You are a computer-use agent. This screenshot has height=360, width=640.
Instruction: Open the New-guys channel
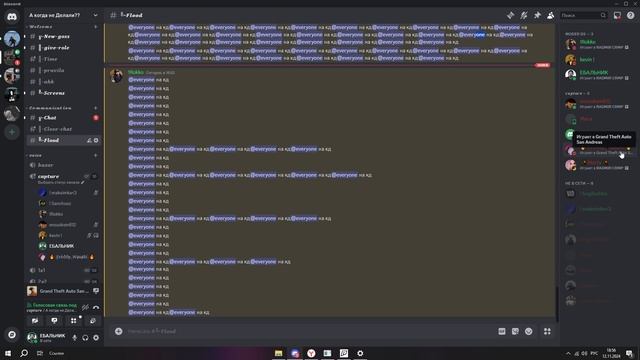pos(63,36)
